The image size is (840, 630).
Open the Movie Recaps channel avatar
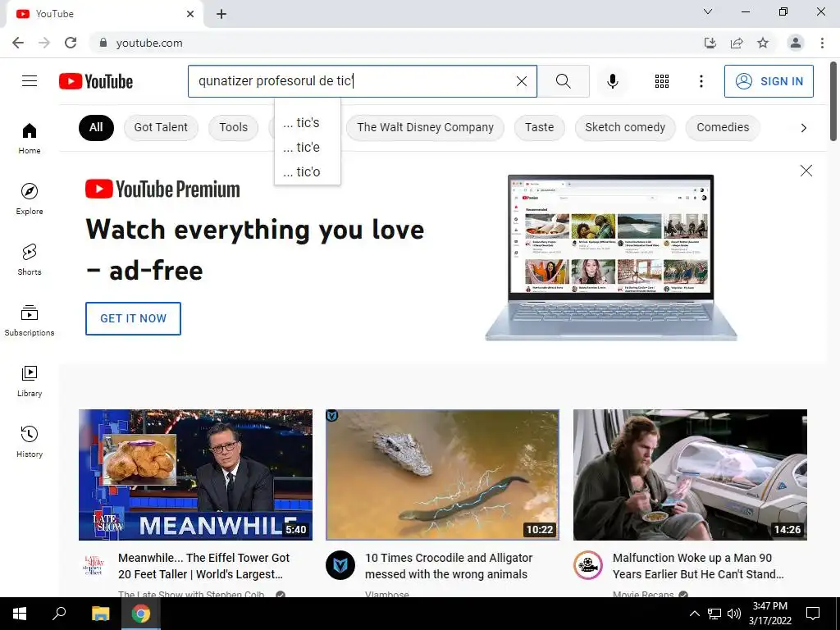point(587,564)
